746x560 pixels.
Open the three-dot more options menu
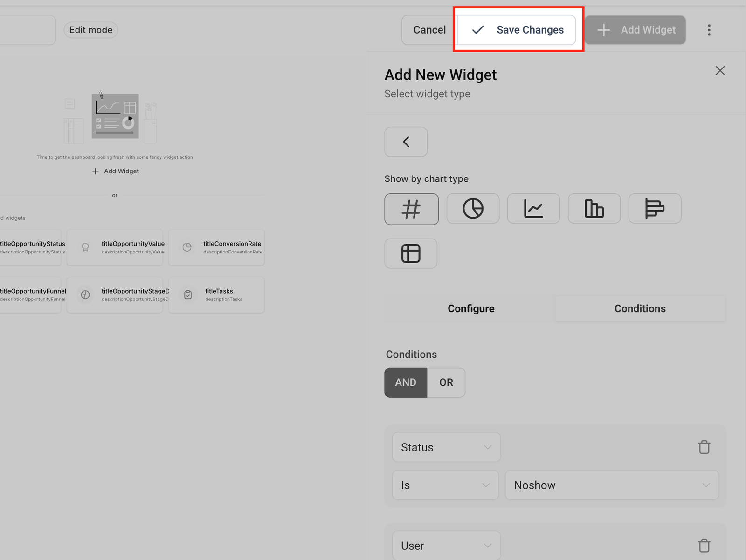tap(709, 30)
